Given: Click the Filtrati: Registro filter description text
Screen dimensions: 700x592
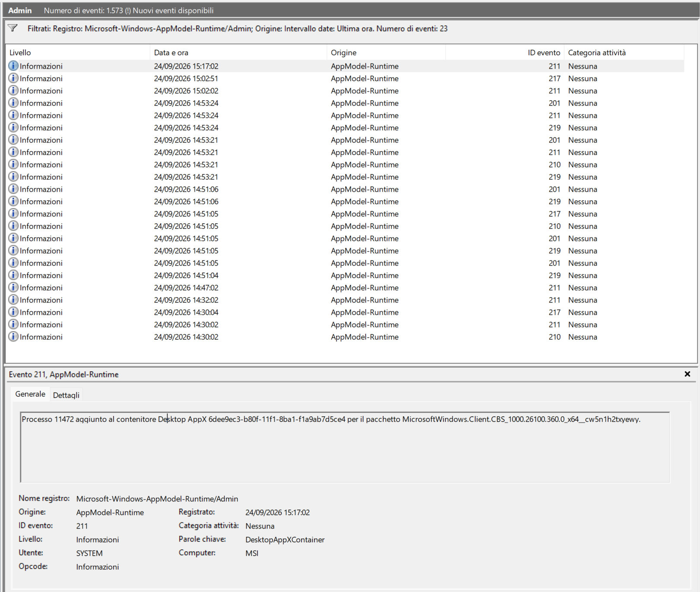Looking at the screenshot, I should tap(237, 28).
